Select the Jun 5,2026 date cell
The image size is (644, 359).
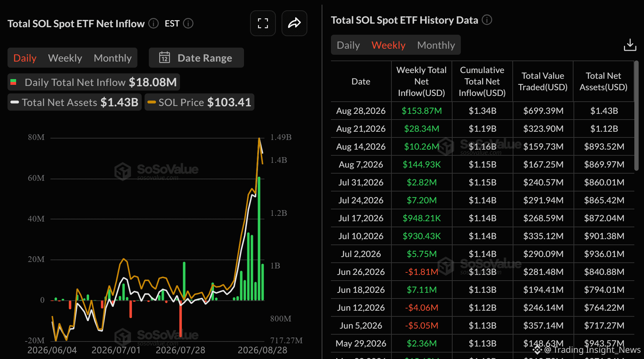pyautogui.click(x=361, y=326)
